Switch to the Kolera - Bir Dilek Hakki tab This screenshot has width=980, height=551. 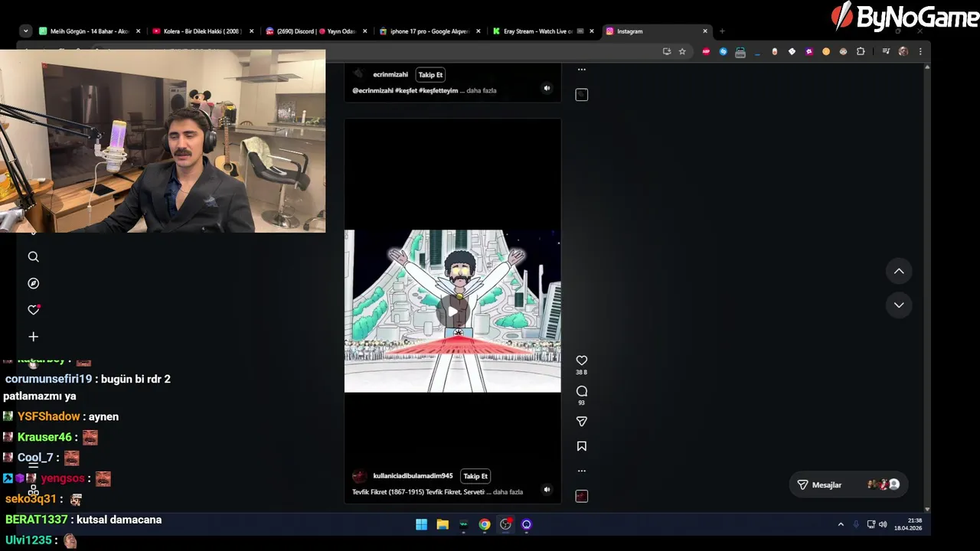(202, 31)
